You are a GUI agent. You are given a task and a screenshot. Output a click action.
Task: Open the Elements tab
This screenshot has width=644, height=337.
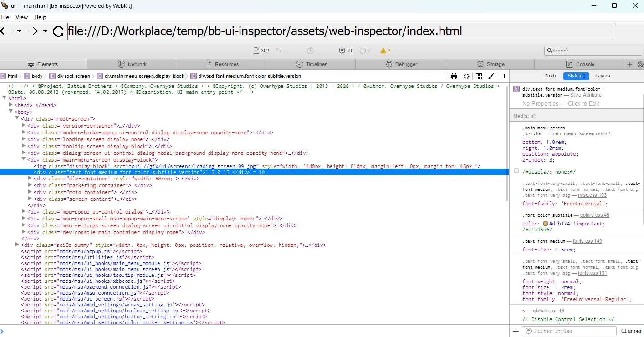(43, 64)
